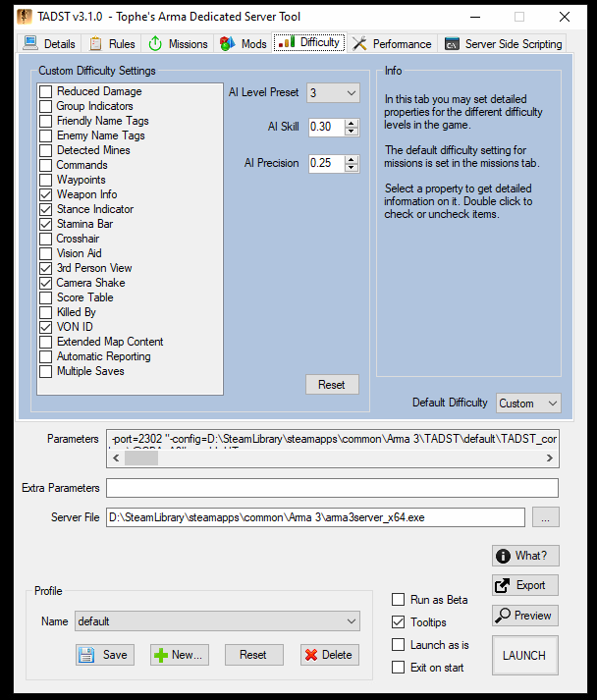This screenshot has height=700, width=597.
Task: Save the current profile
Action: coord(105,655)
